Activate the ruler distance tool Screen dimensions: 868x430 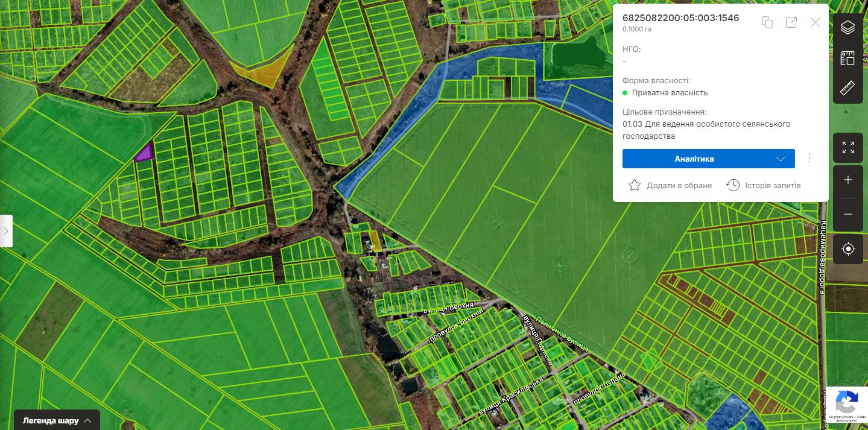pyautogui.click(x=847, y=88)
